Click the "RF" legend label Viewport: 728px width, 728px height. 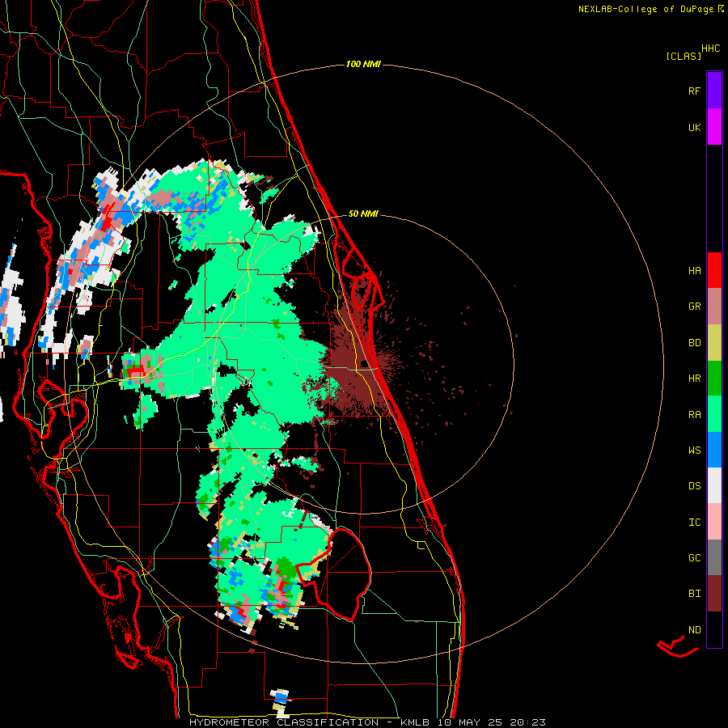pos(694,91)
